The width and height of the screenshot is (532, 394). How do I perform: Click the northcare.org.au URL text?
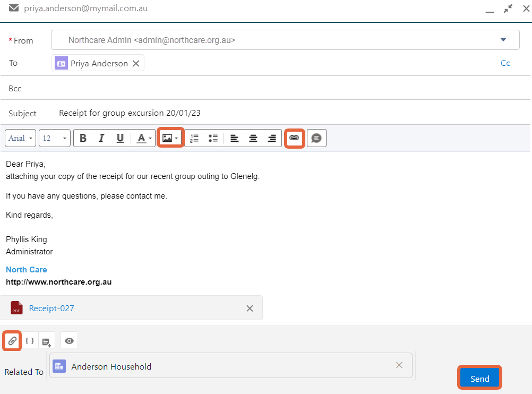pos(59,281)
